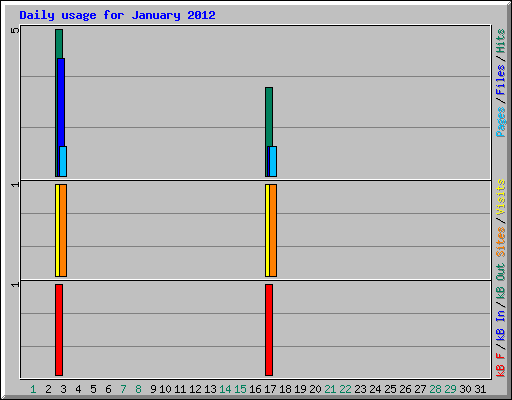Click day 17 on the date axis

270,389
